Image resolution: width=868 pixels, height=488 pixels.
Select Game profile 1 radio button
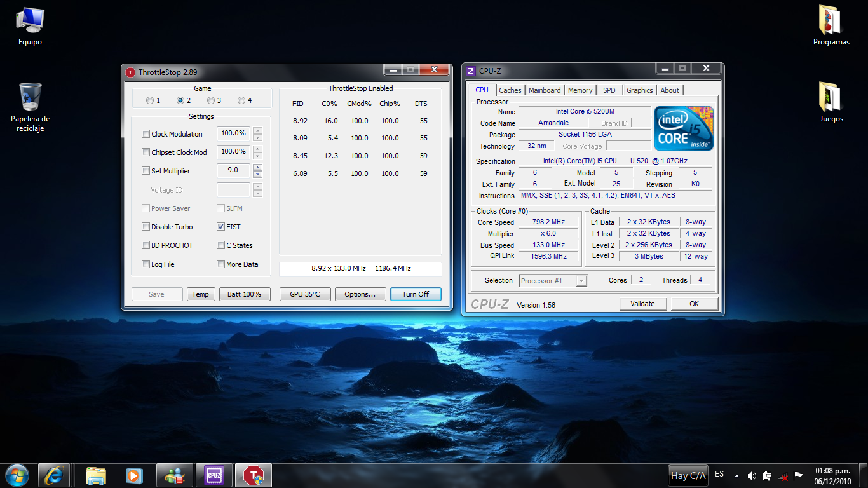tap(149, 100)
